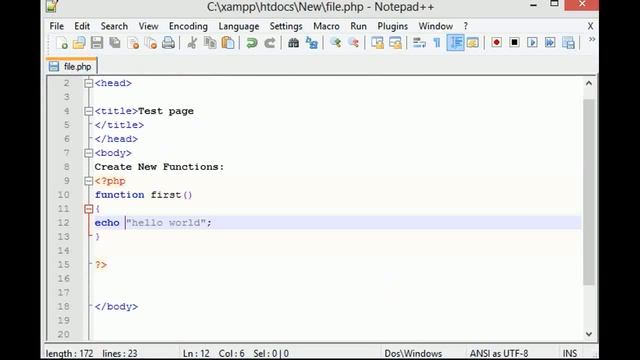Select the file.php document tab
The height and width of the screenshot is (360, 640).
71,67
